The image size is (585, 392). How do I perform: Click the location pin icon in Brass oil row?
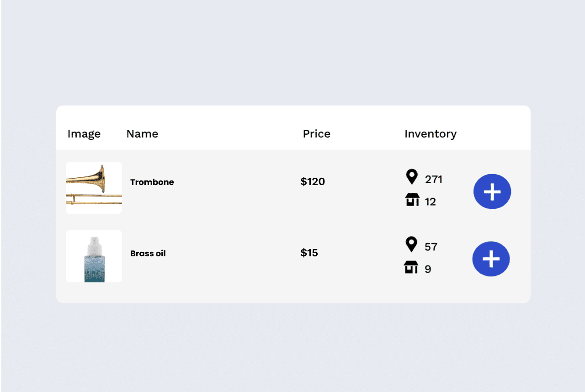(x=411, y=244)
